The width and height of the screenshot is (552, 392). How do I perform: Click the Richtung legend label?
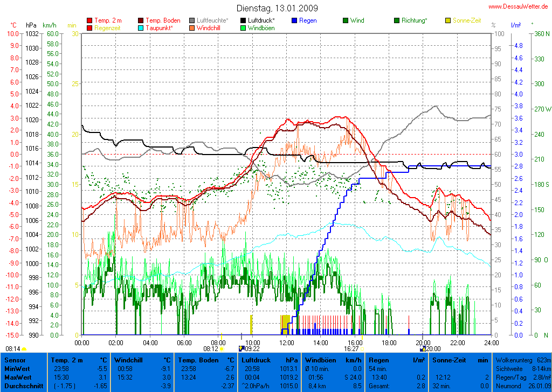pos(415,20)
